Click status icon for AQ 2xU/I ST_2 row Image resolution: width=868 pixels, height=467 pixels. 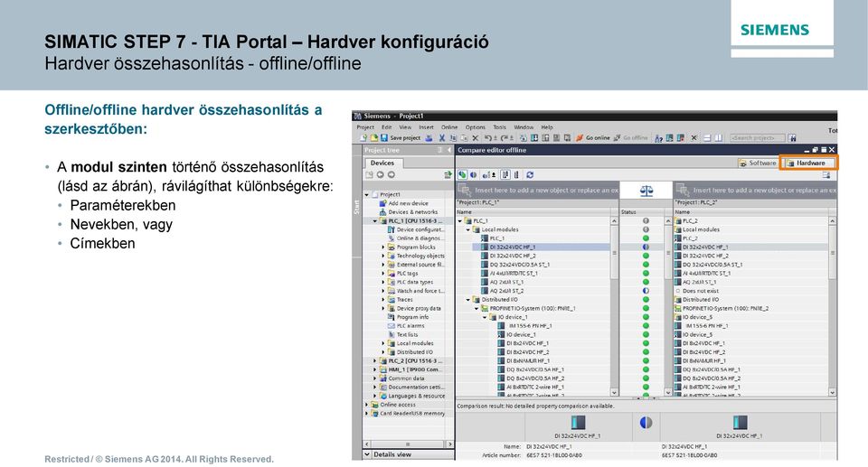[x=646, y=291]
